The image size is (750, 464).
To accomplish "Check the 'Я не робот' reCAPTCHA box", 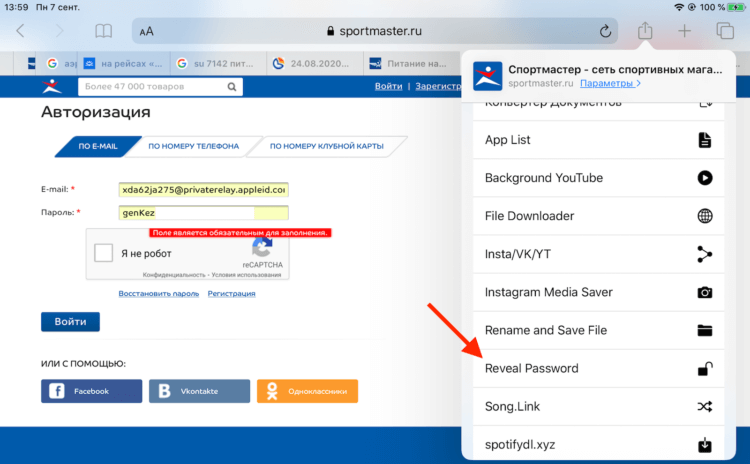I will (103, 253).
